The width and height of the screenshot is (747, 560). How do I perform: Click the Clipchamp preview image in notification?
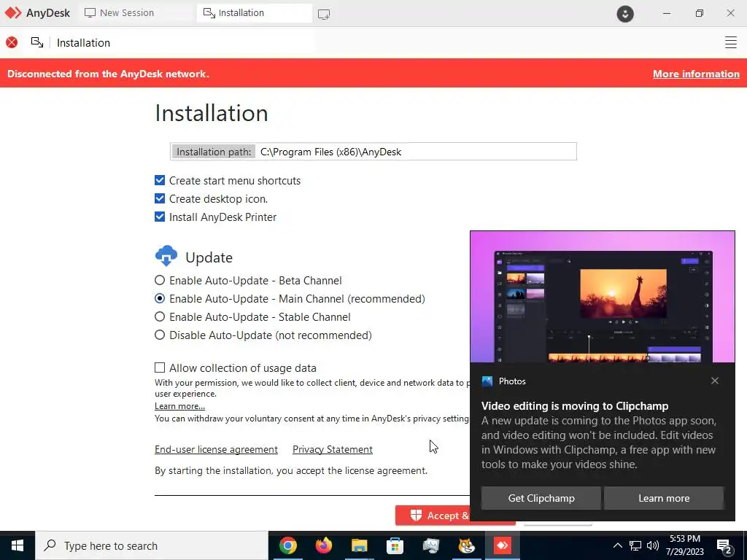[602, 297]
